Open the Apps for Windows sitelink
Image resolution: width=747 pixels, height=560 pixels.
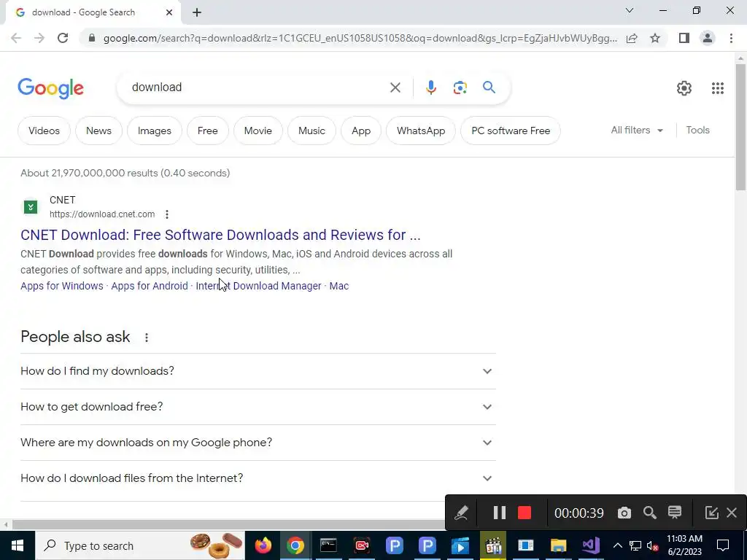pyautogui.click(x=62, y=286)
